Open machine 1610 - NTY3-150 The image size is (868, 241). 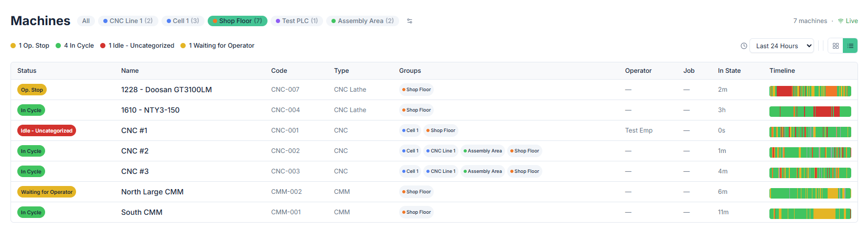tap(434, 110)
